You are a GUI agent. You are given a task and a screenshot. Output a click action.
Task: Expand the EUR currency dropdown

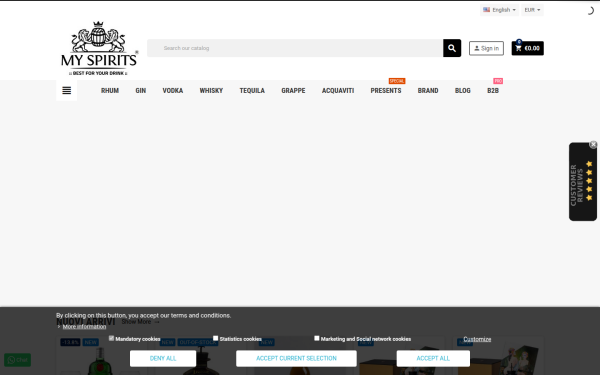click(532, 10)
